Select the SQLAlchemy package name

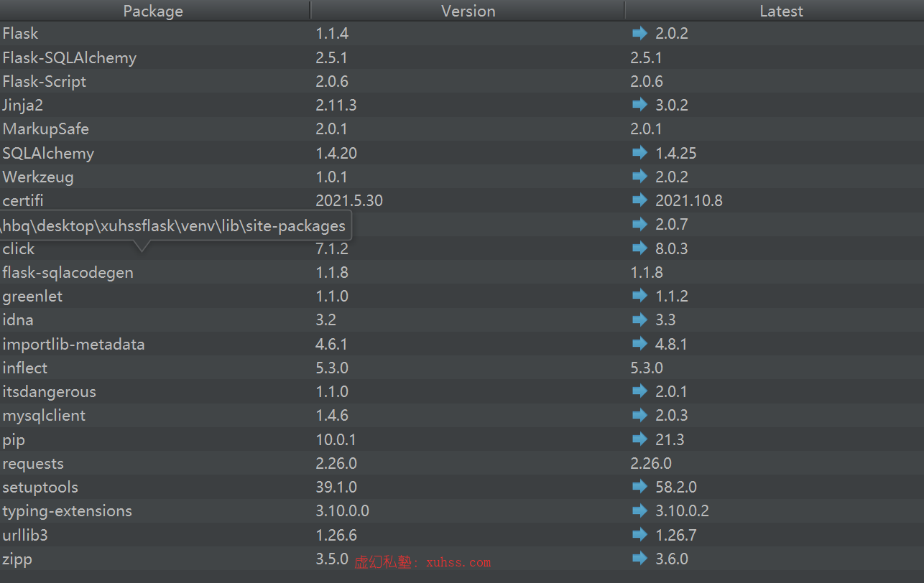48,153
